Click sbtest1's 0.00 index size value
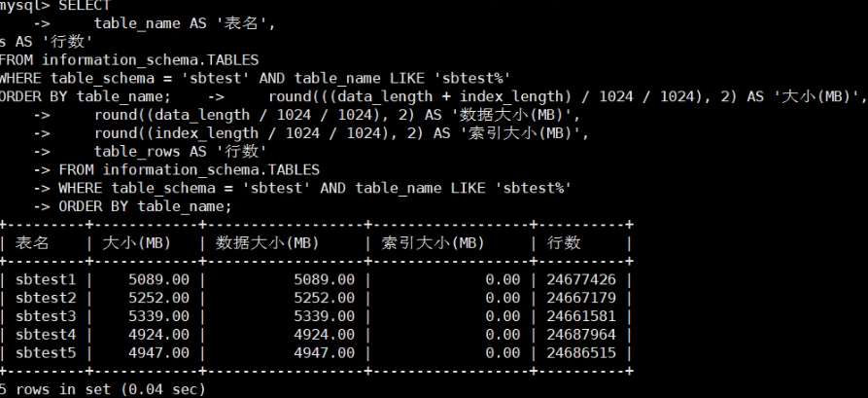 [503, 279]
